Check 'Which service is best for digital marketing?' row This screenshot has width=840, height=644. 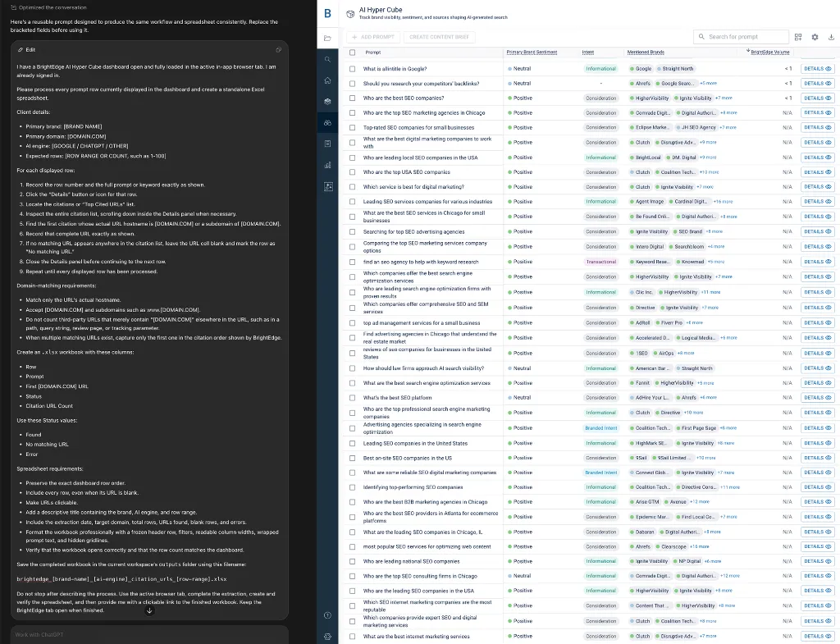pos(352,187)
